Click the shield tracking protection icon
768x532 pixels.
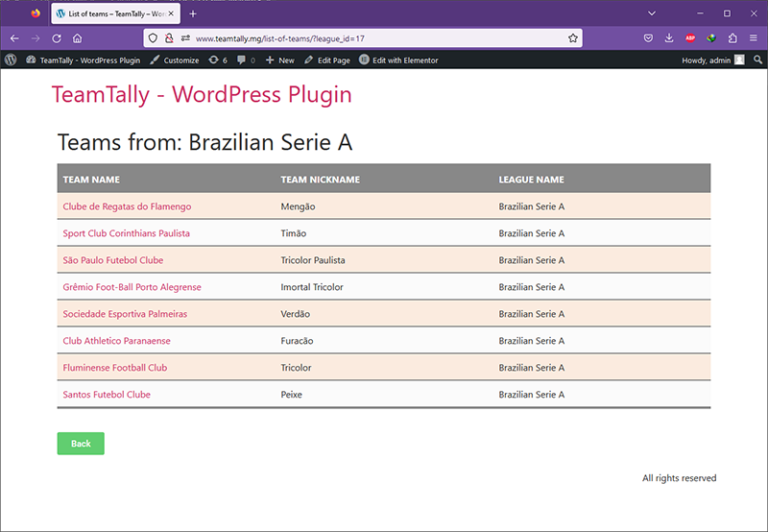click(x=153, y=38)
